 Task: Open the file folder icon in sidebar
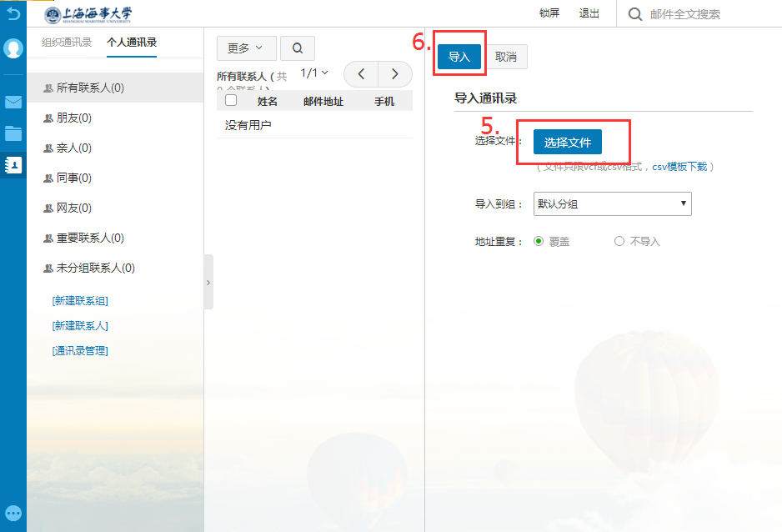13,133
